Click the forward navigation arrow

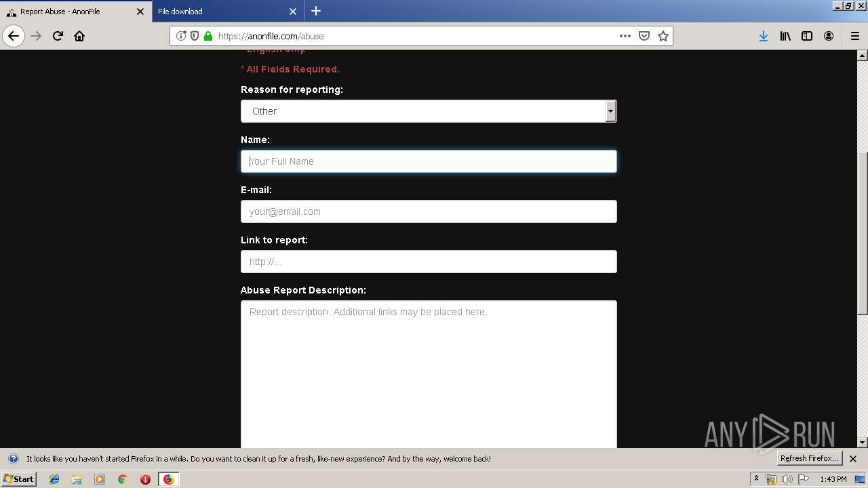tap(37, 36)
